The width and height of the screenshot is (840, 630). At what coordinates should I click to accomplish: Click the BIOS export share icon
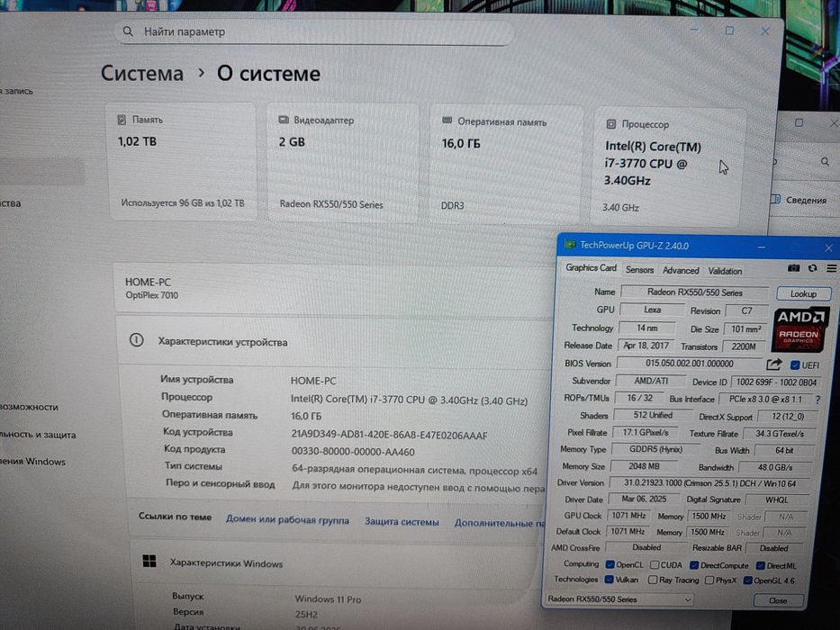(774, 364)
